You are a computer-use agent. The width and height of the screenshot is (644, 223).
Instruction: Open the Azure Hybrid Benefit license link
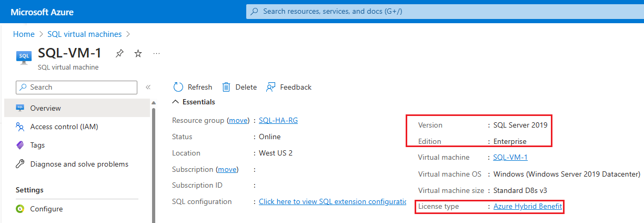coord(528,207)
